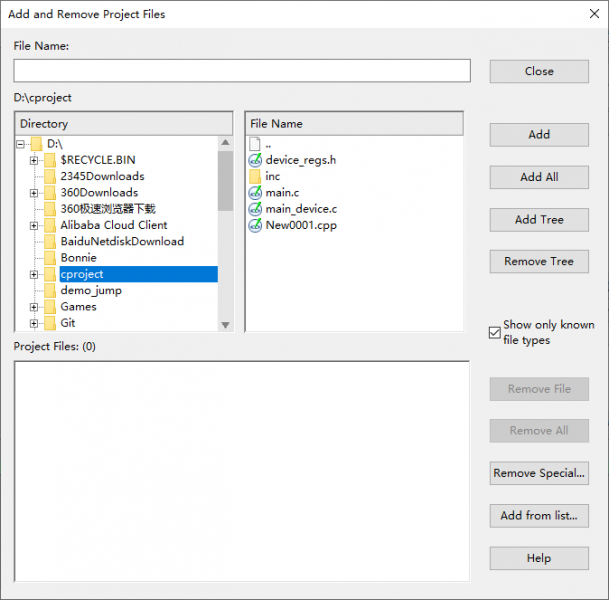Screen dimensions: 609x600
Task: Click the Add Tree button
Action: tap(539, 220)
